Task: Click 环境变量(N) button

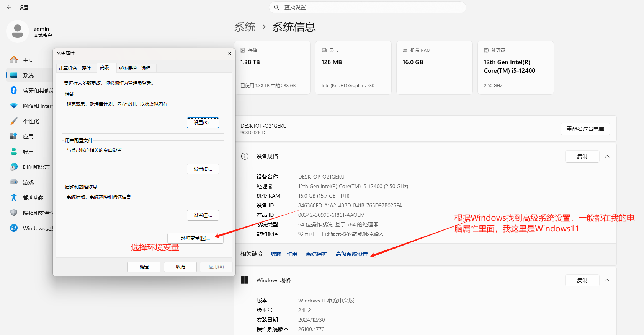Action: tap(195, 238)
